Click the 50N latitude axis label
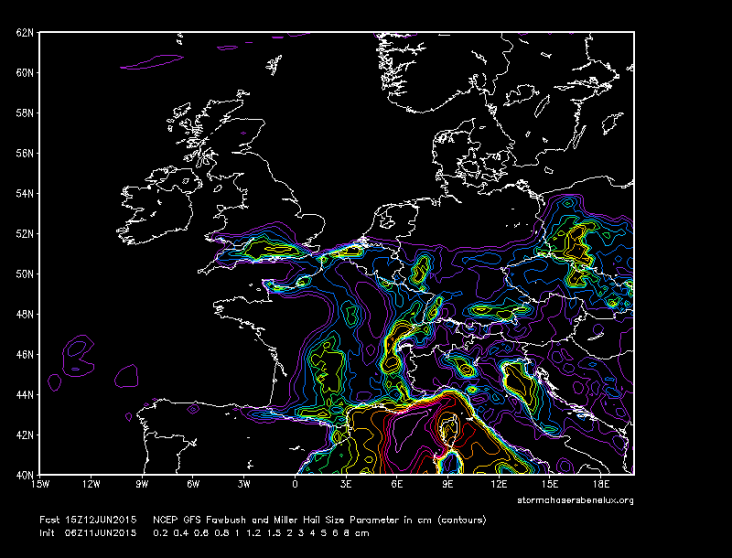The width and height of the screenshot is (732, 558). click(x=26, y=273)
